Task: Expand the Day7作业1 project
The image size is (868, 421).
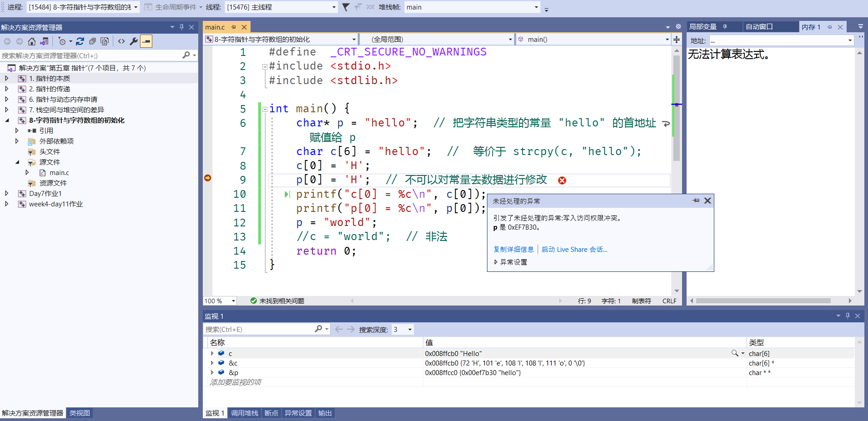Action: coord(6,193)
